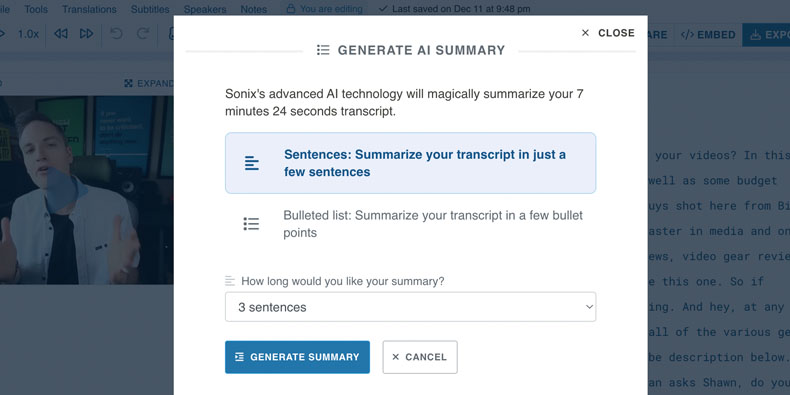The width and height of the screenshot is (790, 395).
Task: Select the Bulleted list summary option
Action: (411, 224)
